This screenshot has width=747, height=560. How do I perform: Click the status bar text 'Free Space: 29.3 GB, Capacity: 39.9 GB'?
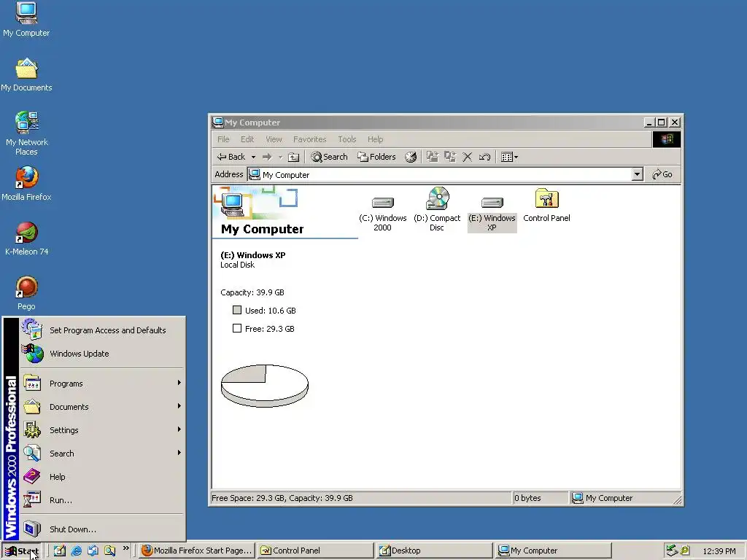[282, 498]
